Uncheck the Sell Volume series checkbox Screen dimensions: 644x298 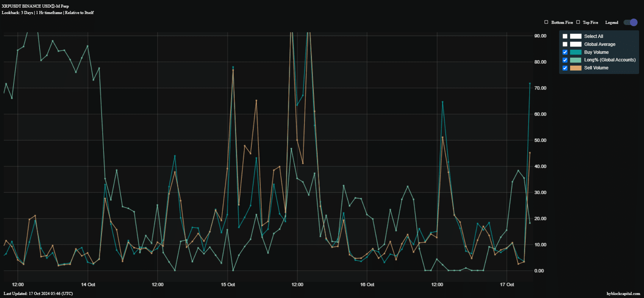click(x=565, y=68)
